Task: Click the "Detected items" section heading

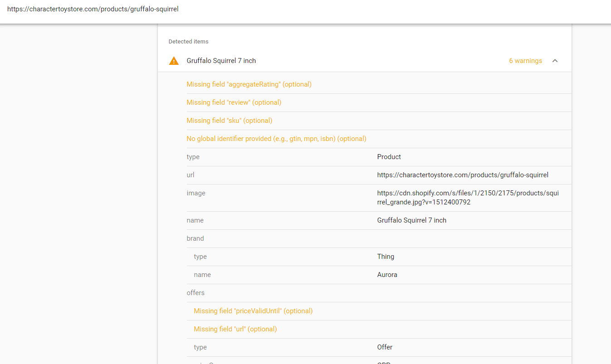Action: [x=188, y=42]
